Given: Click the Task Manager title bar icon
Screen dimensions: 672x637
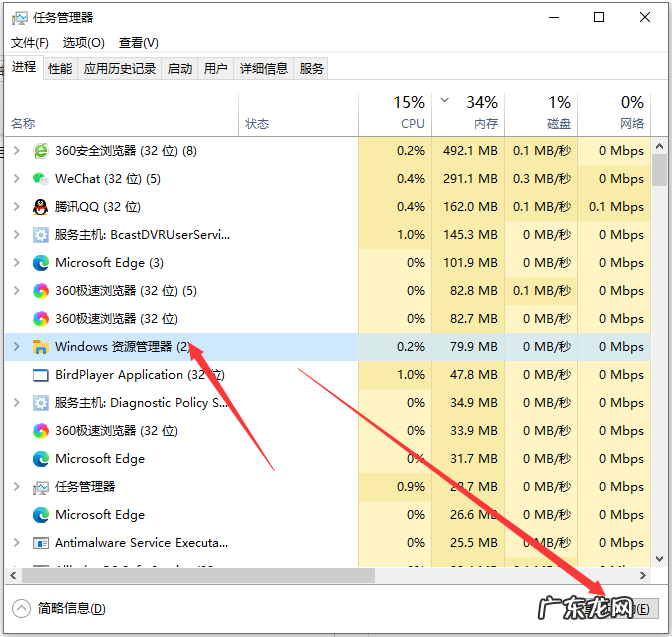Looking at the screenshot, I should point(20,18).
